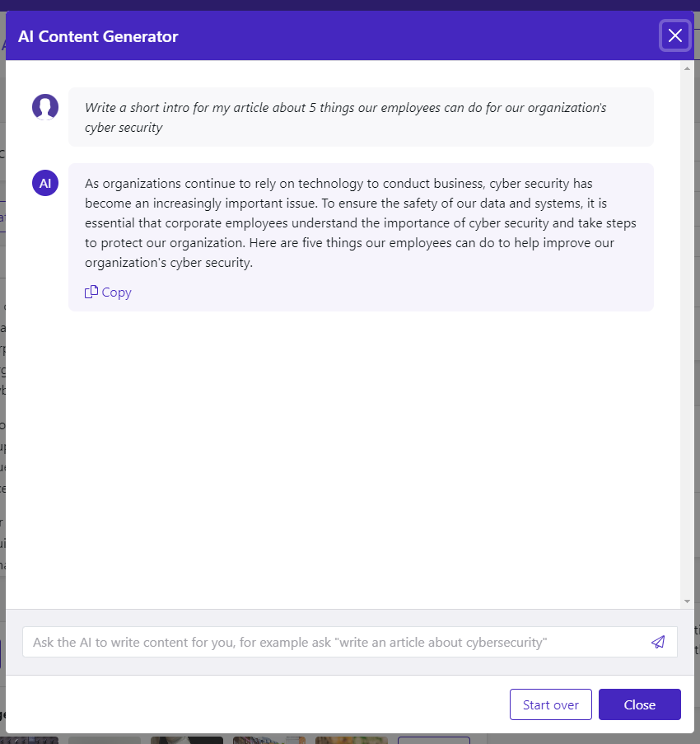700x744 pixels.
Task: Close dialog with the X icon
Action: (x=674, y=35)
